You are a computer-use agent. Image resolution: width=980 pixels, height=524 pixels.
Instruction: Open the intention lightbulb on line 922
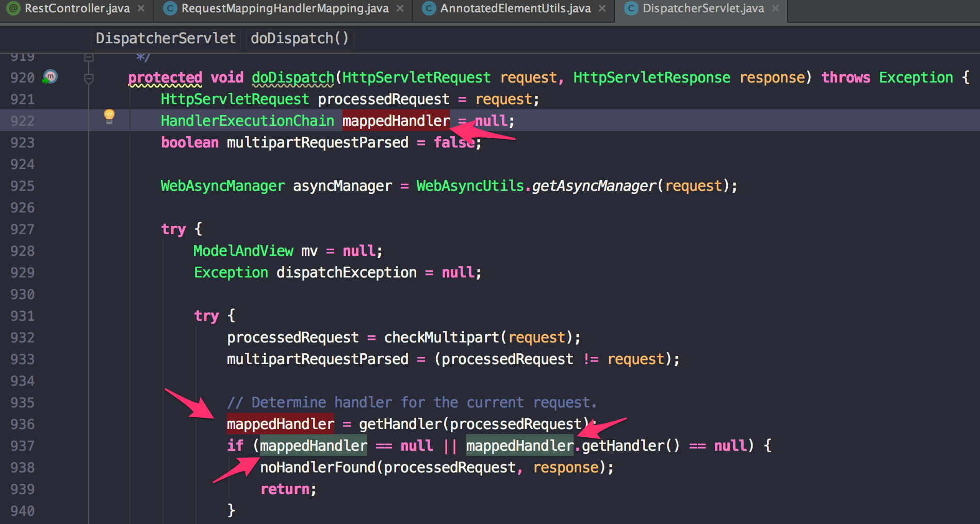[109, 117]
